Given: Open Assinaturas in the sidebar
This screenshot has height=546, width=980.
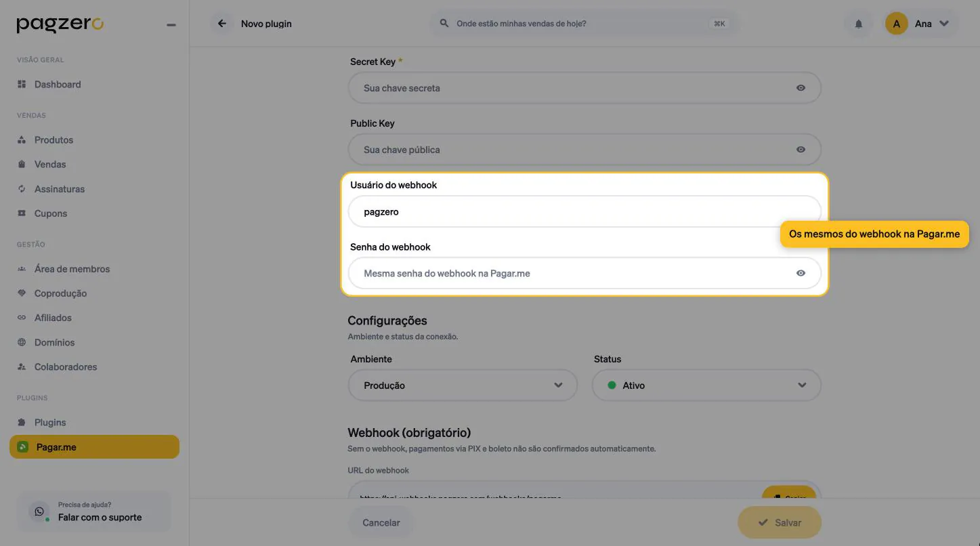Looking at the screenshot, I should [95, 189].
